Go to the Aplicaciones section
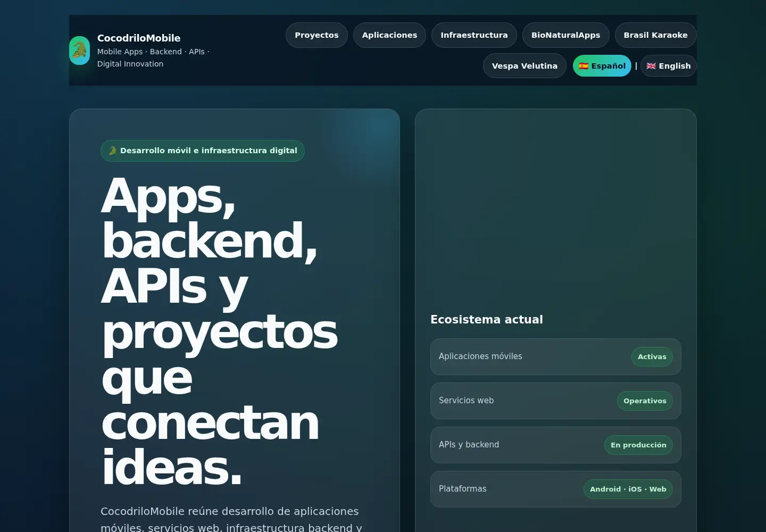Viewport: 766px width, 532px height. pos(389,35)
